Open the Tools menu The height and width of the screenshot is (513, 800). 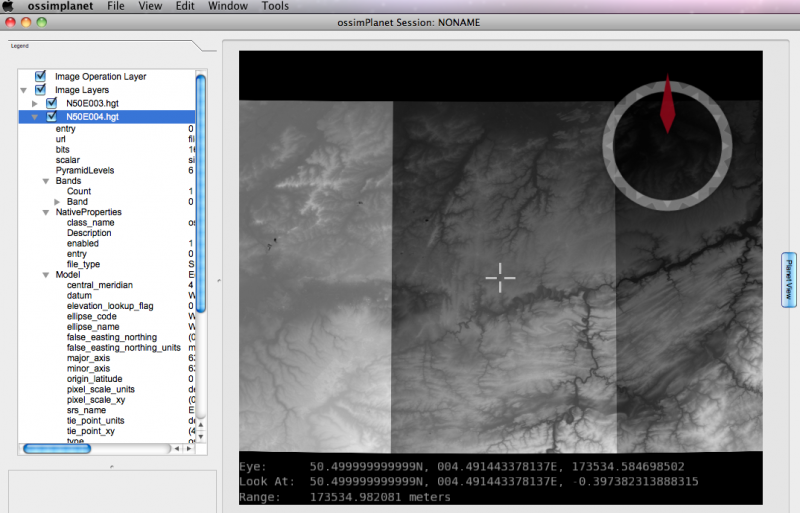tap(275, 6)
